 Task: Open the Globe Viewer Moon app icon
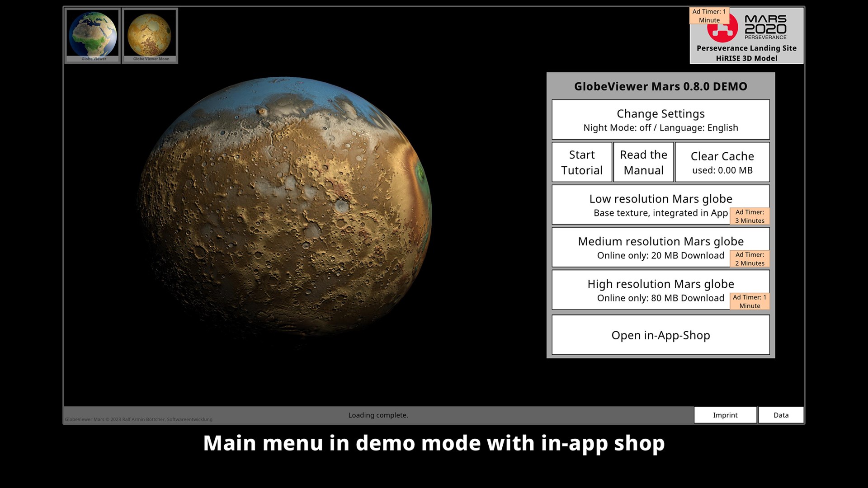click(x=150, y=35)
